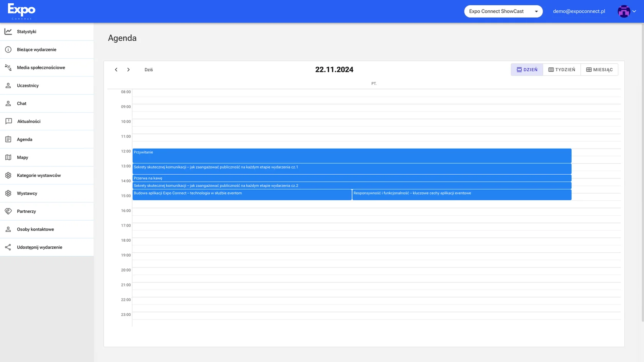
Task: Click the demo@expoconnect.pl account email
Action: pyautogui.click(x=579, y=11)
